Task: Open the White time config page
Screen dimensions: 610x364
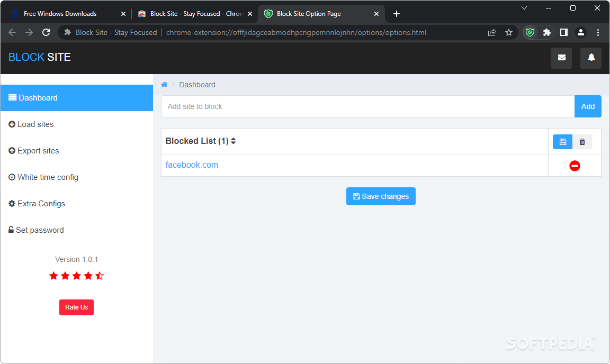Action: pyautogui.click(x=47, y=177)
